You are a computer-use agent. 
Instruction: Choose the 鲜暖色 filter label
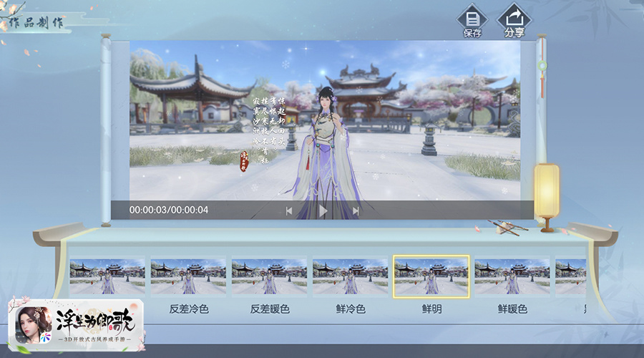[512, 309]
